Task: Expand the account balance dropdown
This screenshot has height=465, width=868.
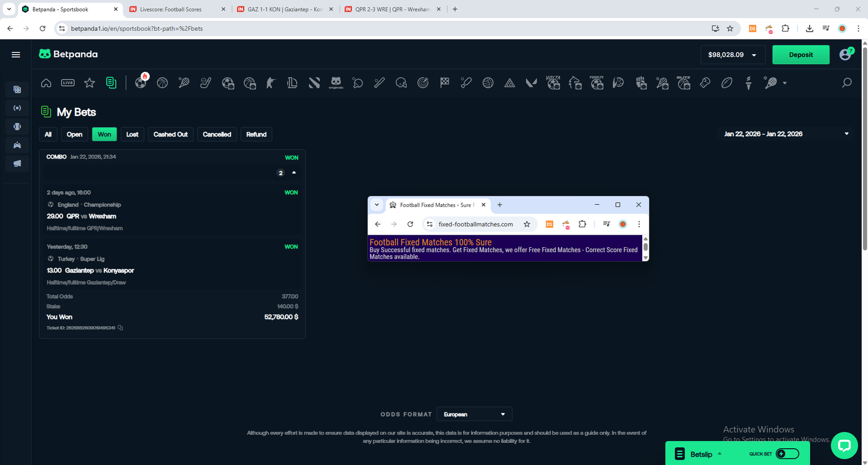Action: pos(732,55)
